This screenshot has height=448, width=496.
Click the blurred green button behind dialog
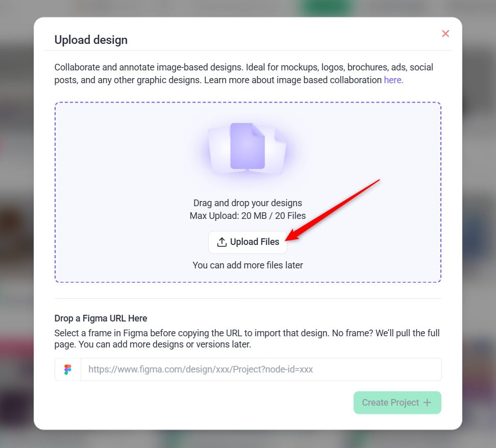point(327,7)
